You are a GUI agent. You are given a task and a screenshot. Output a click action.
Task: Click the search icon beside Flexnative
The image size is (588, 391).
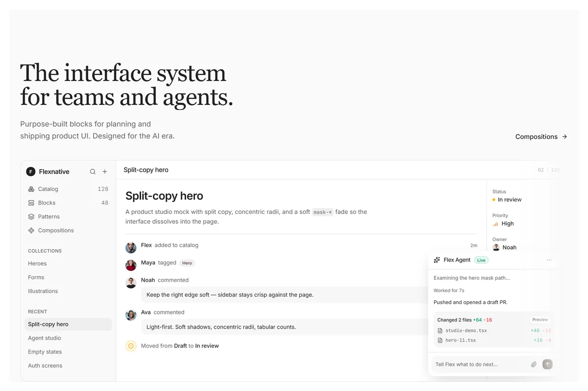(x=93, y=172)
